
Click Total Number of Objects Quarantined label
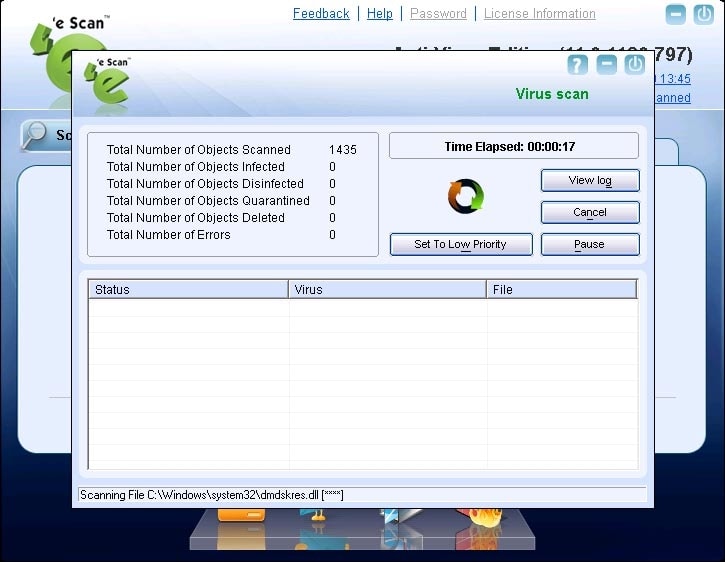coord(208,201)
